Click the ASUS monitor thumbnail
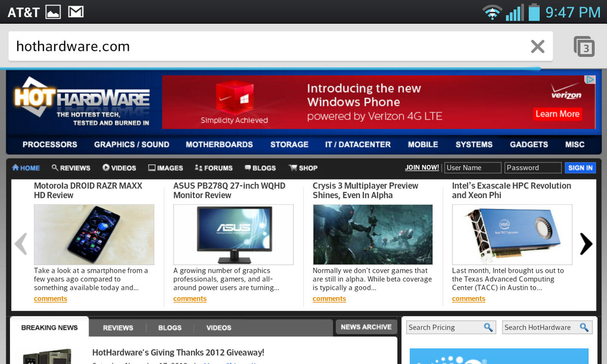Image resolution: width=607 pixels, height=364 pixels. point(233,234)
